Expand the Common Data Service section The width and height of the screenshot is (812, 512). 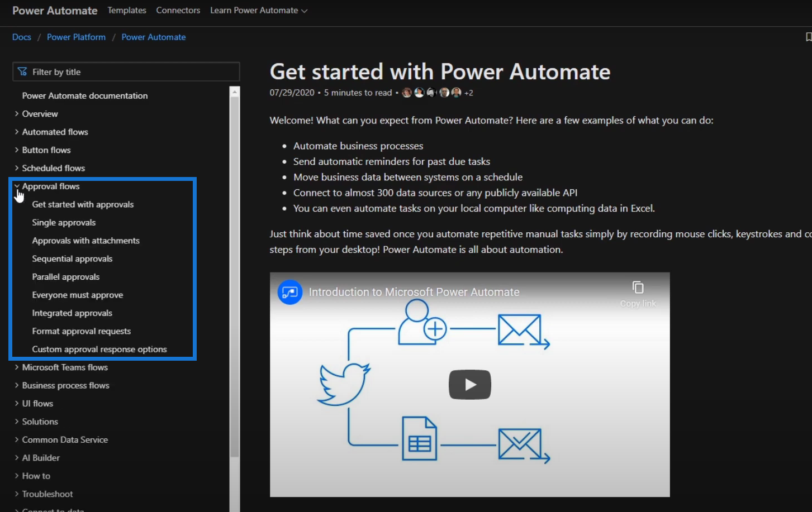click(65, 439)
